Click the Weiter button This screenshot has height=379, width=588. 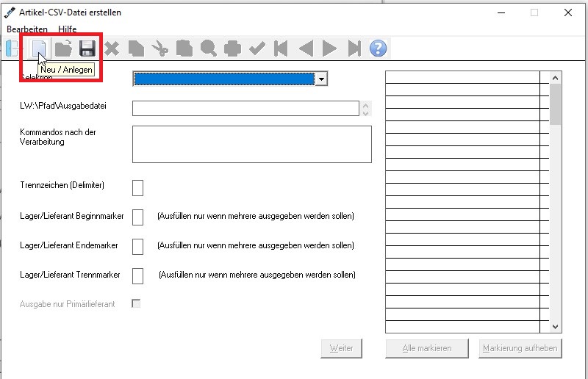(341, 348)
